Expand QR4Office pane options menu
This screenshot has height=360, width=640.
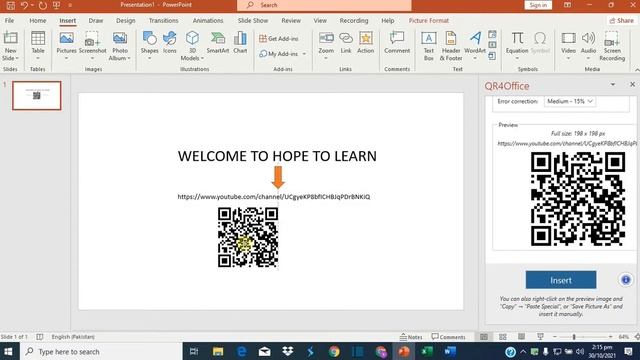613,84
